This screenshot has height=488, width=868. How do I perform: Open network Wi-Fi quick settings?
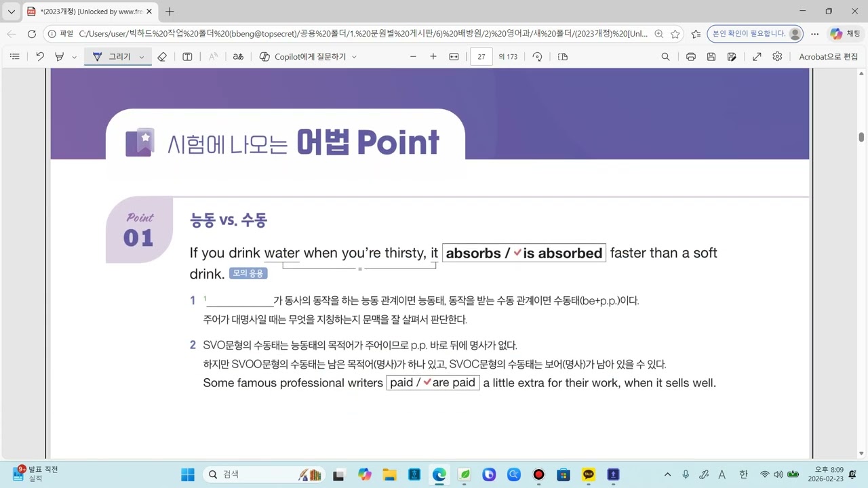[x=765, y=474]
